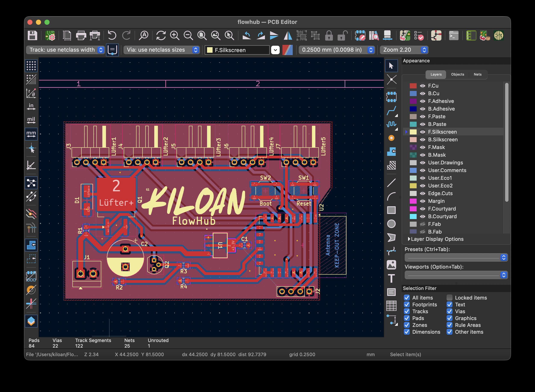Uncheck the Footprints selection filter
This screenshot has width=535, height=392.
[x=407, y=304]
